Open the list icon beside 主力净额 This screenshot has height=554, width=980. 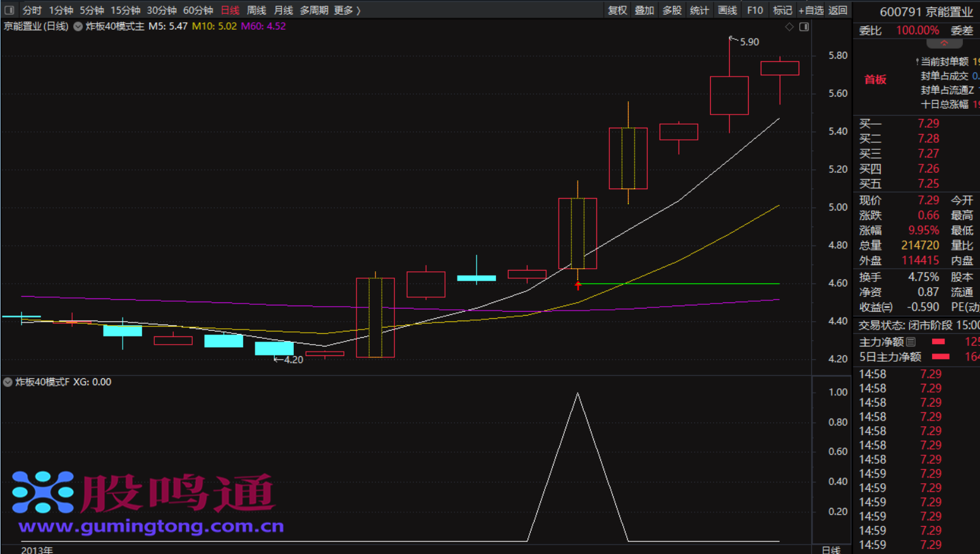(x=910, y=342)
